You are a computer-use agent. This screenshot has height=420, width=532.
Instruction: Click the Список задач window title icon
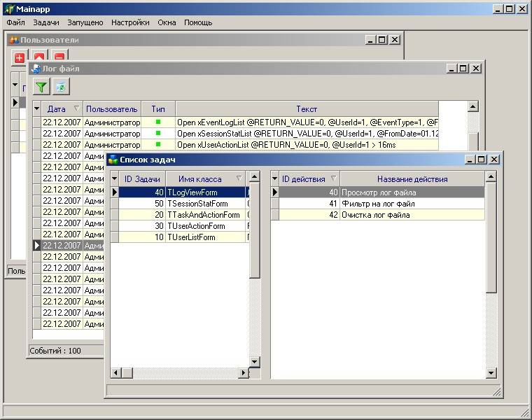pos(113,160)
